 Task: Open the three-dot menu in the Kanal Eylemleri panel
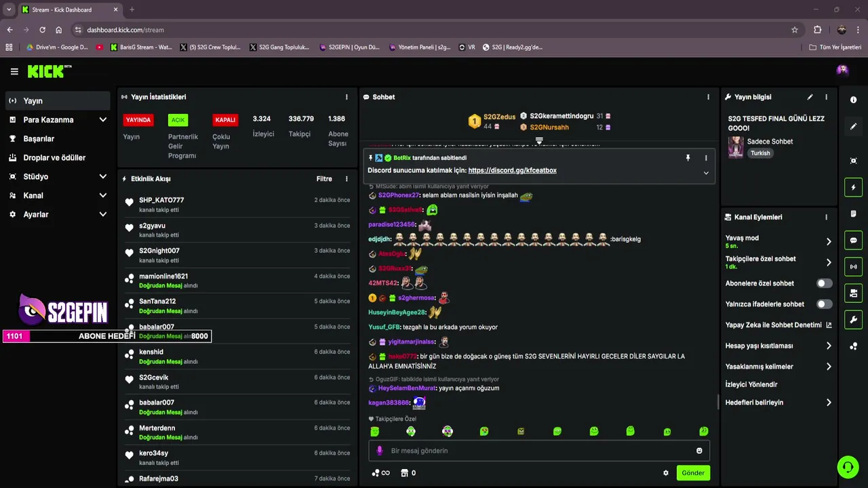pyautogui.click(x=826, y=218)
